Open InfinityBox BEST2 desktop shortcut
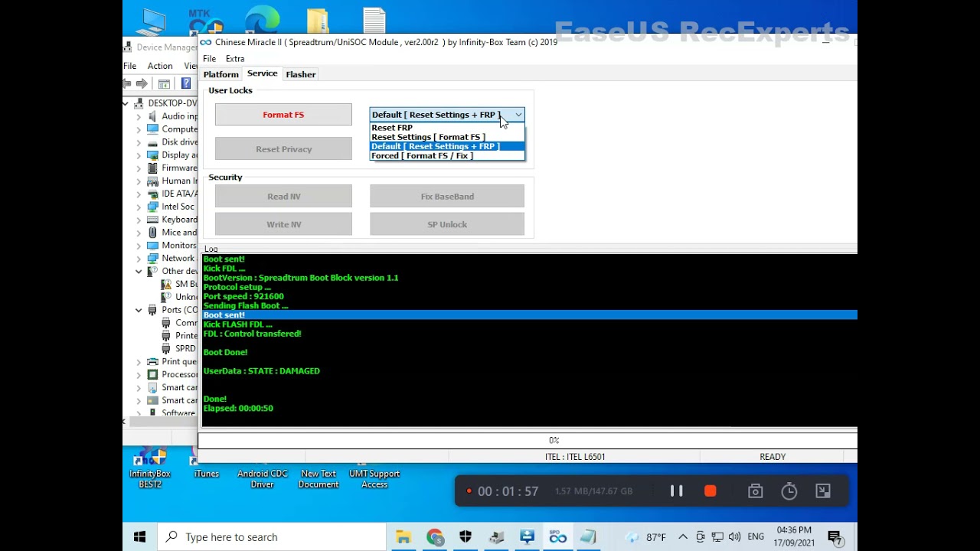 (x=150, y=469)
